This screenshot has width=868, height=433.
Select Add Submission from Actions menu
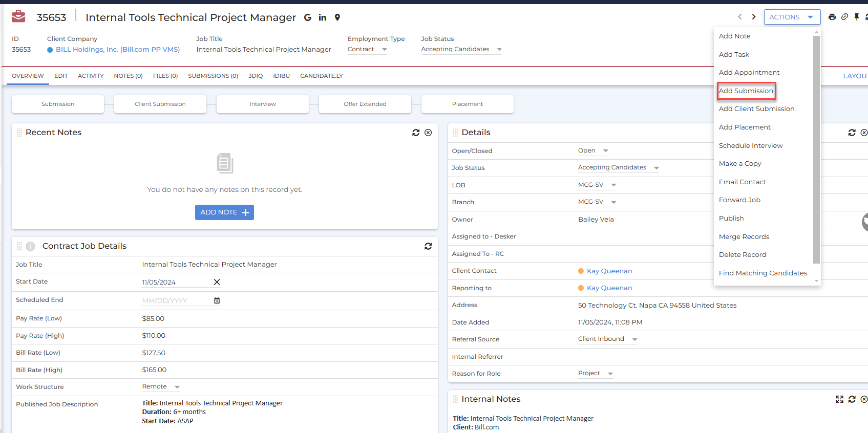(746, 91)
